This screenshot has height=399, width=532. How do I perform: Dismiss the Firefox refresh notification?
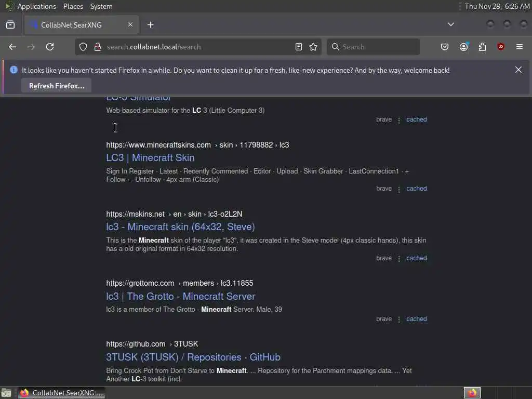click(x=518, y=70)
